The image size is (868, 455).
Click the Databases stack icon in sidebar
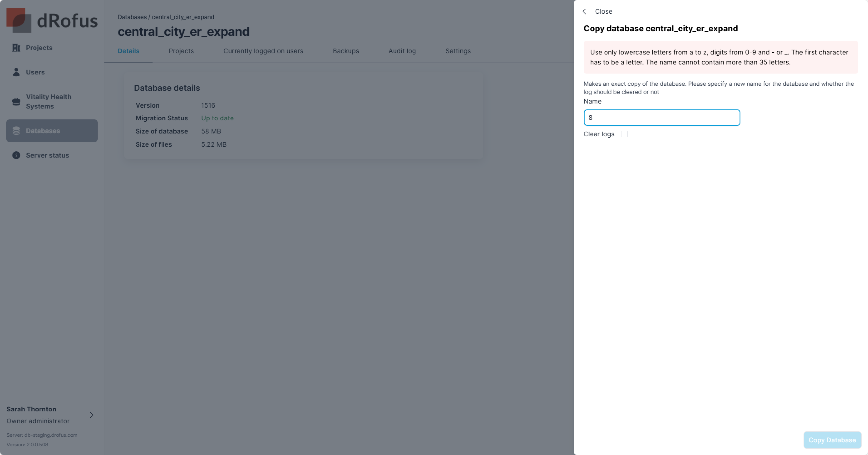(x=16, y=131)
